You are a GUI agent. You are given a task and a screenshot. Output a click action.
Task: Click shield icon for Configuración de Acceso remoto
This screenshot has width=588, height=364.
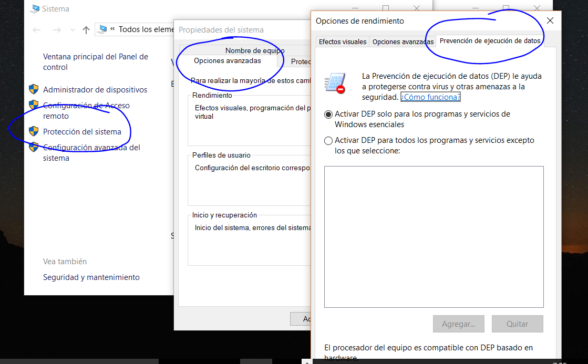(x=34, y=105)
